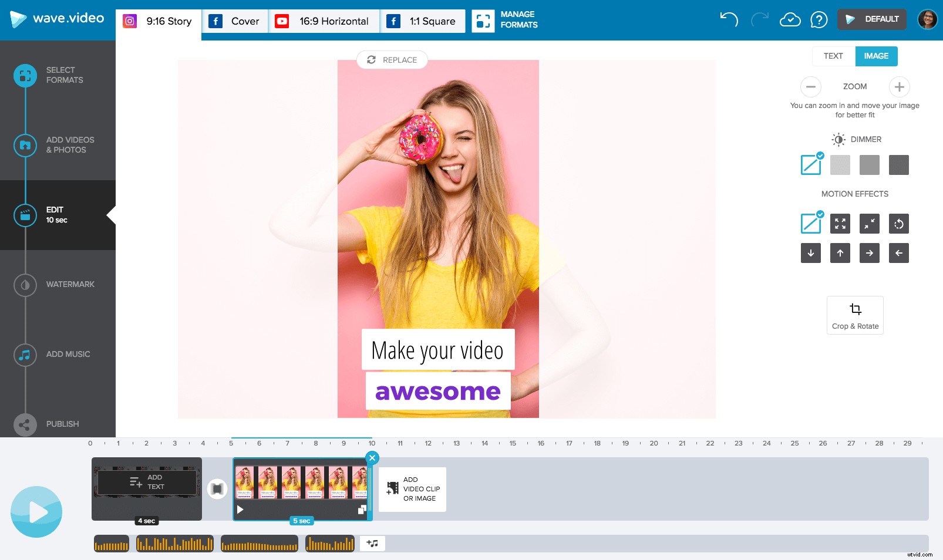943x560 pixels.
Task: Enable the zoom-out motion effect
Action: click(x=870, y=223)
